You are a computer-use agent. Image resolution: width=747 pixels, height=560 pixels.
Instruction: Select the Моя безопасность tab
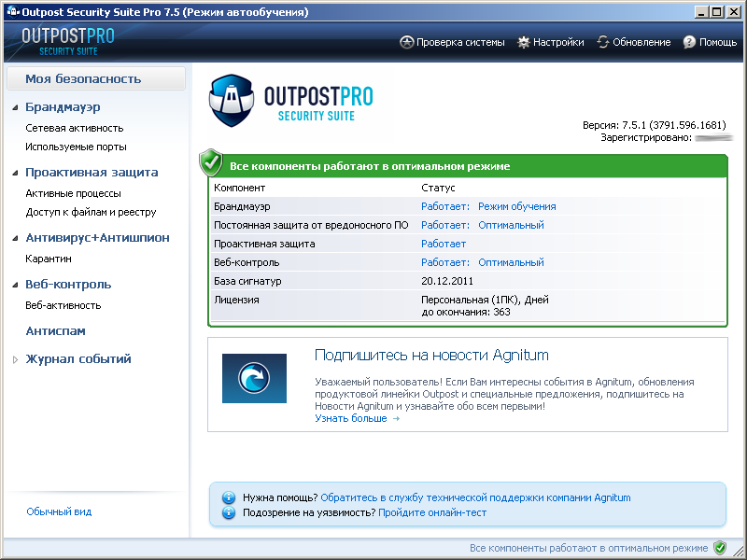(x=96, y=78)
